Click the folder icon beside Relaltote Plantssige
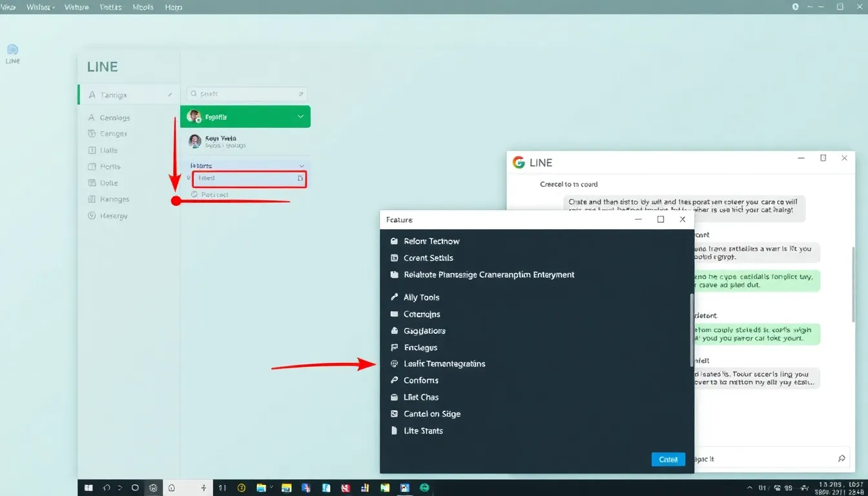 [395, 274]
